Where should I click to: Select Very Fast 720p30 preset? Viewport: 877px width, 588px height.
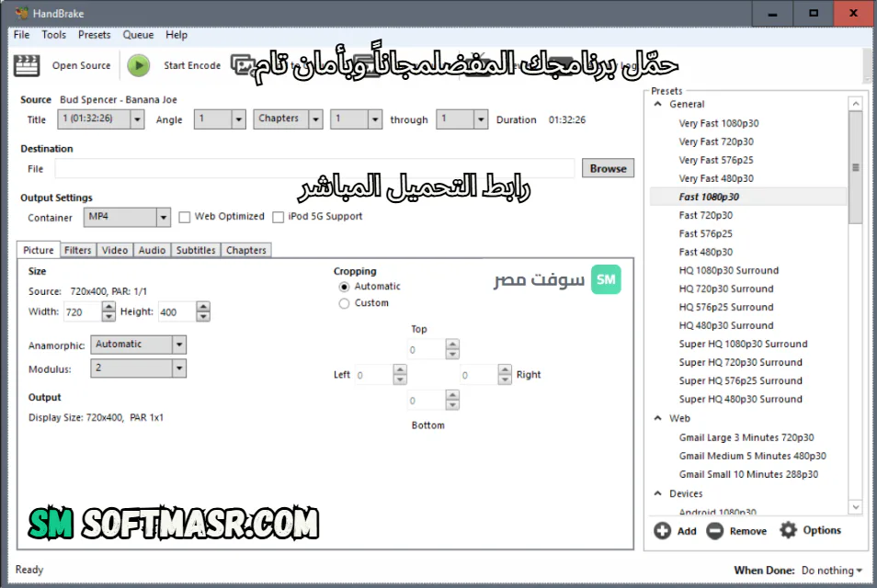pyautogui.click(x=716, y=142)
